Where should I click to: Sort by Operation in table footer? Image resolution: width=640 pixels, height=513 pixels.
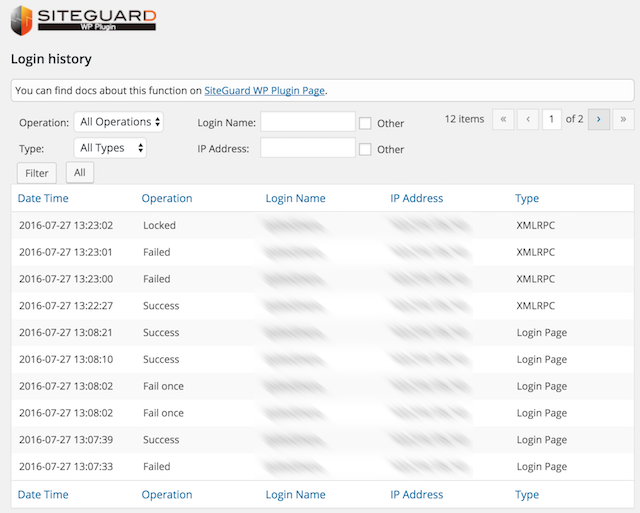tap(167, 495)
